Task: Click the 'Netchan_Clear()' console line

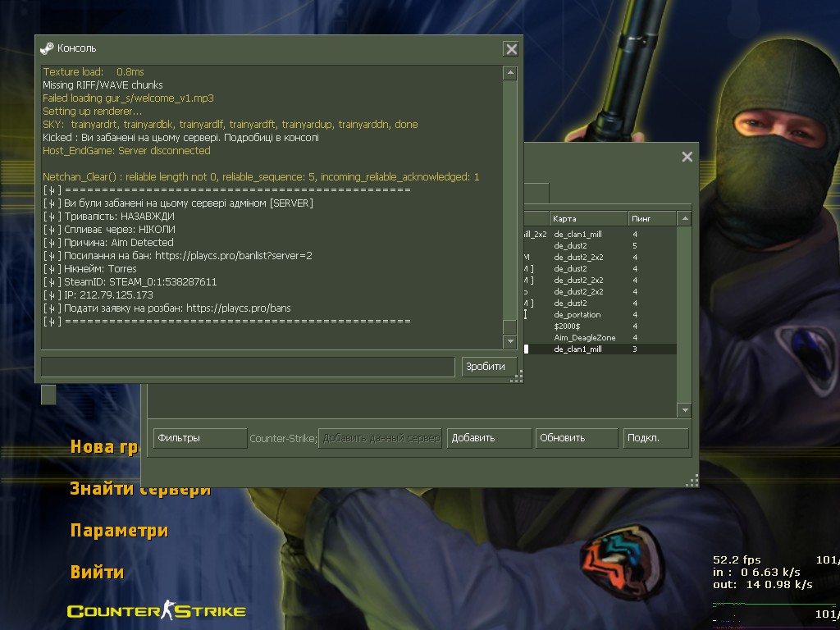Action: [x=261, y=177]
